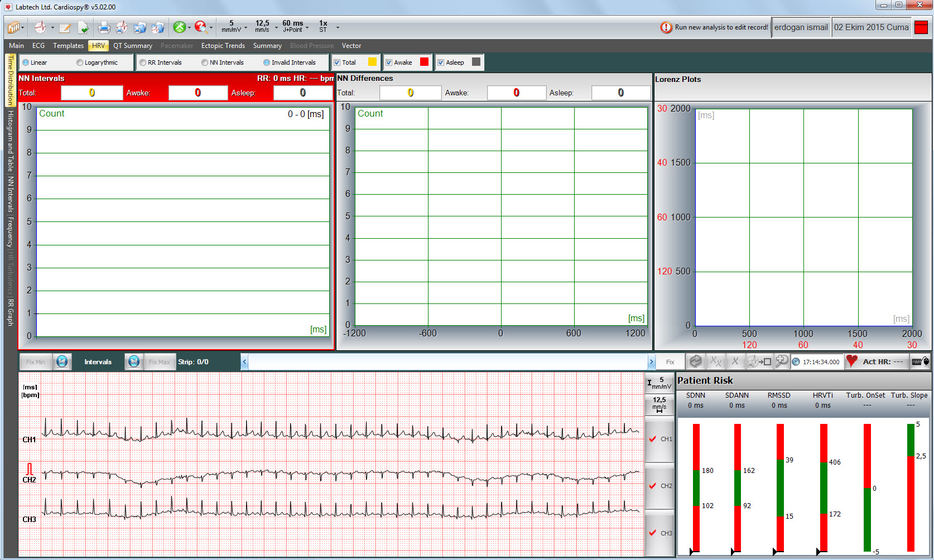The image size is (934, 560).
Task: Open the green wrench settings icon
Action: point(180,27)
